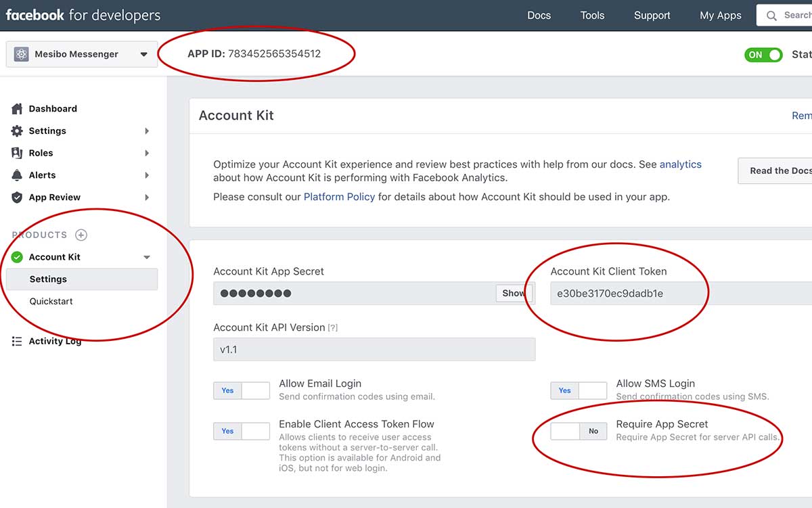Click the Mesibo Messenger app icon
This screenshot has height=508, width=812.
pyautogui.click(x=21, y=54)
